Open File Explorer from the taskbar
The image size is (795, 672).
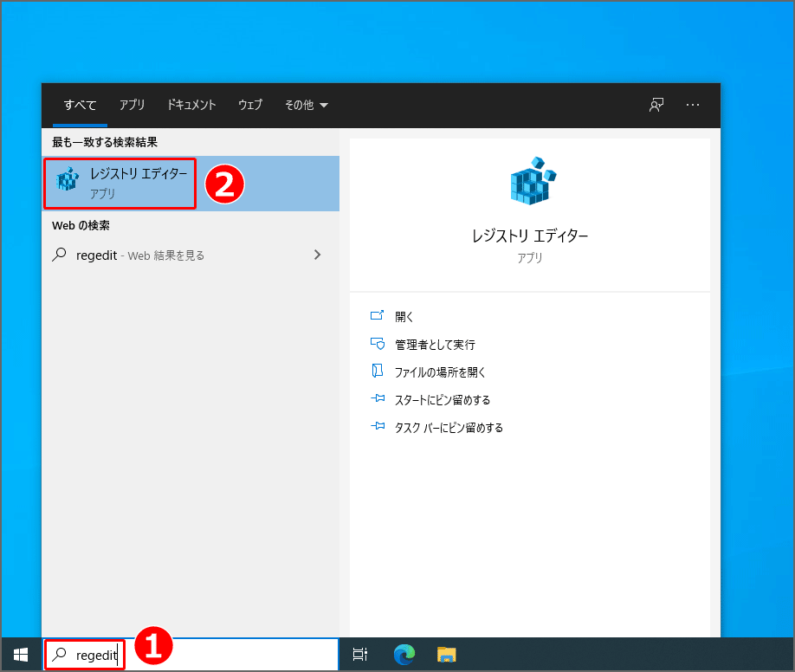447,655
